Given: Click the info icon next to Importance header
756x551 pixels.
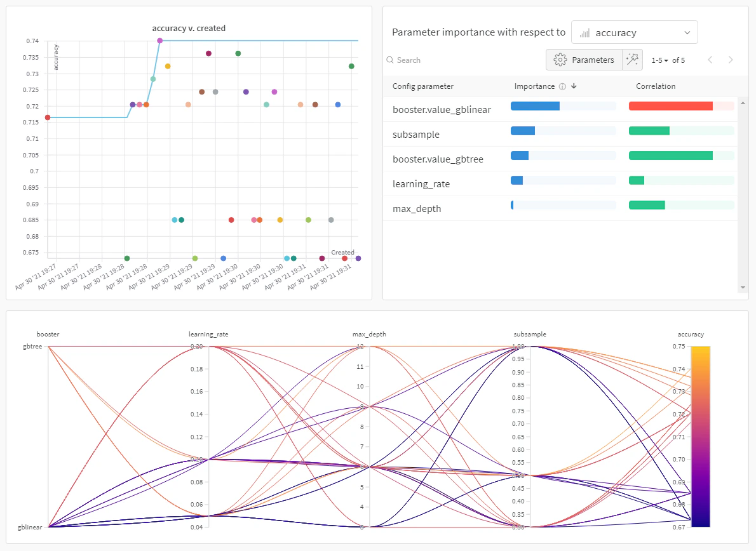Looking at the screenshot, I should point(562,86).
